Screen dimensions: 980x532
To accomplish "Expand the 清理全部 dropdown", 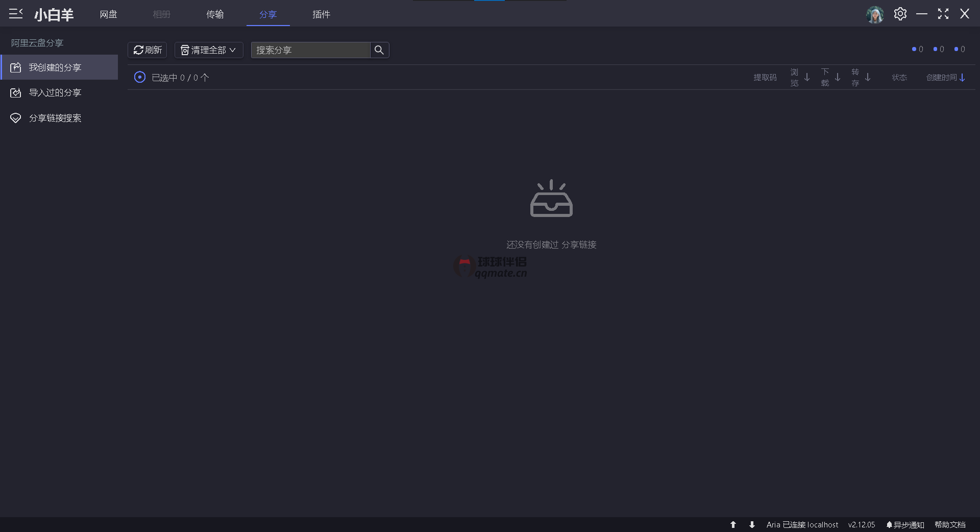I will [x=209, y=50].
